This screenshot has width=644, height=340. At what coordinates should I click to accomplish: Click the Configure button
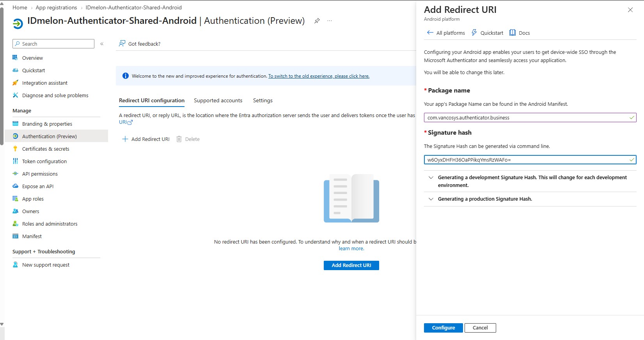click(444, 328)
